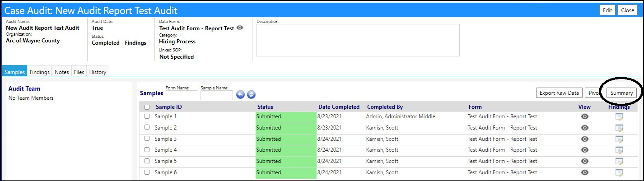644x181 pixels.
Task: Sort by Completed By column header
Action: pyautogui.click(x=385, y=107)
